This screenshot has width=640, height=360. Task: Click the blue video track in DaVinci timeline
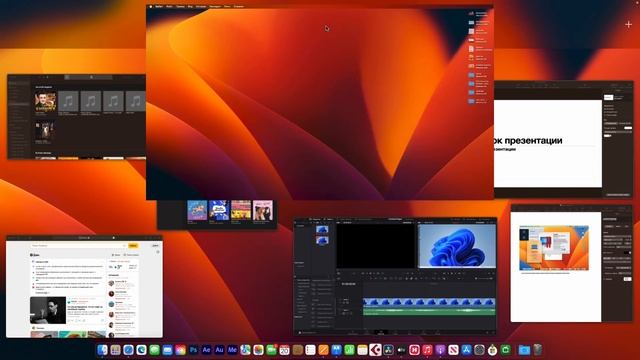429,302
